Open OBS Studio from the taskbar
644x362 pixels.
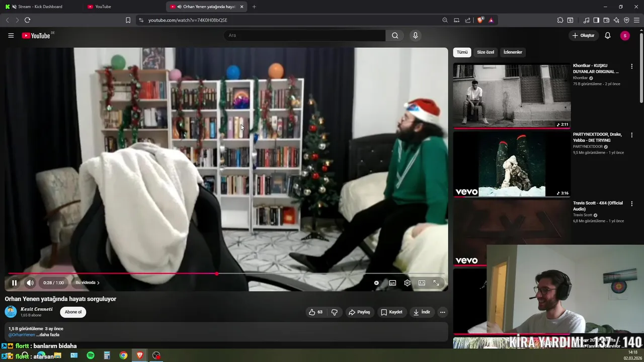156,355
